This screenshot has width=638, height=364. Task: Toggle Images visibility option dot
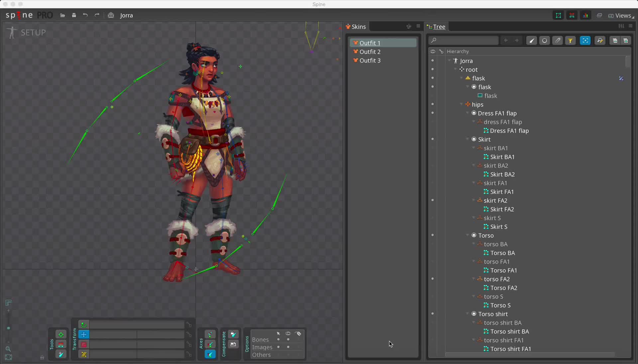288,347
